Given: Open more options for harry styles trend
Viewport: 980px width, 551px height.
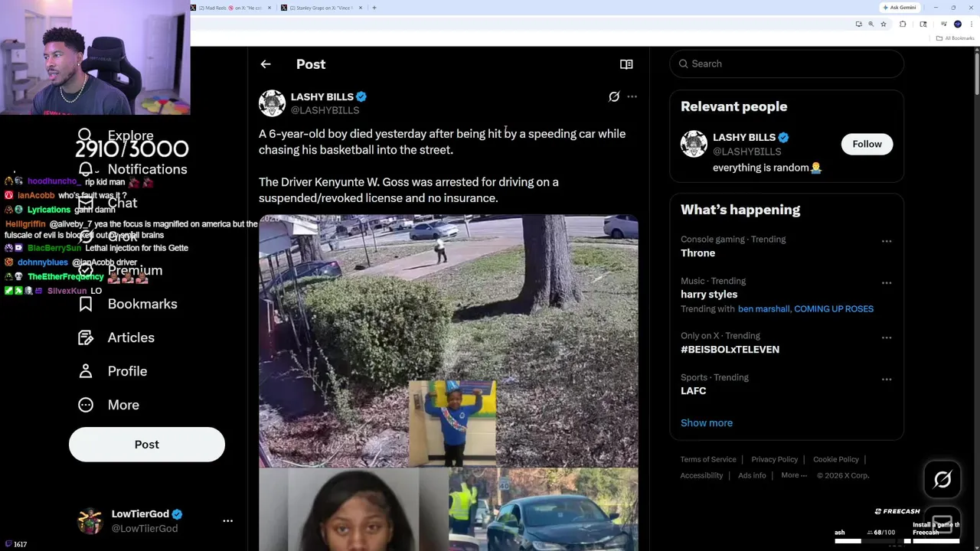Looking at the screenshot, I should pos(887,282).
